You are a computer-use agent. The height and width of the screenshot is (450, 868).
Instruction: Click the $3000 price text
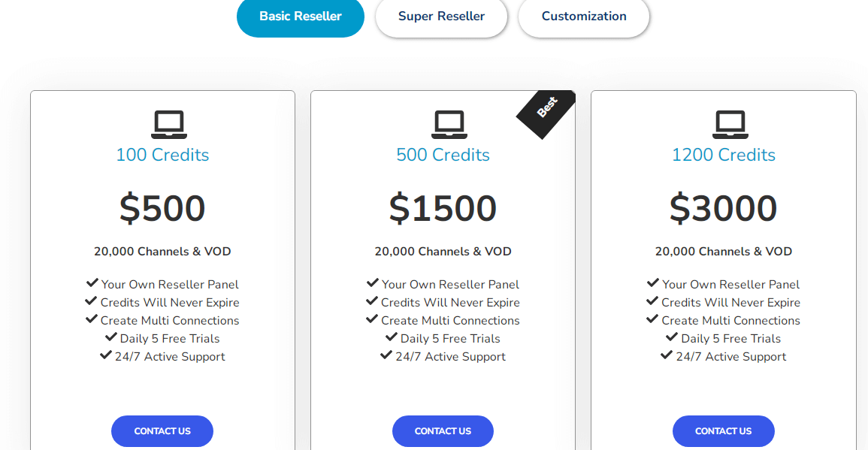[x=723, y=208]
